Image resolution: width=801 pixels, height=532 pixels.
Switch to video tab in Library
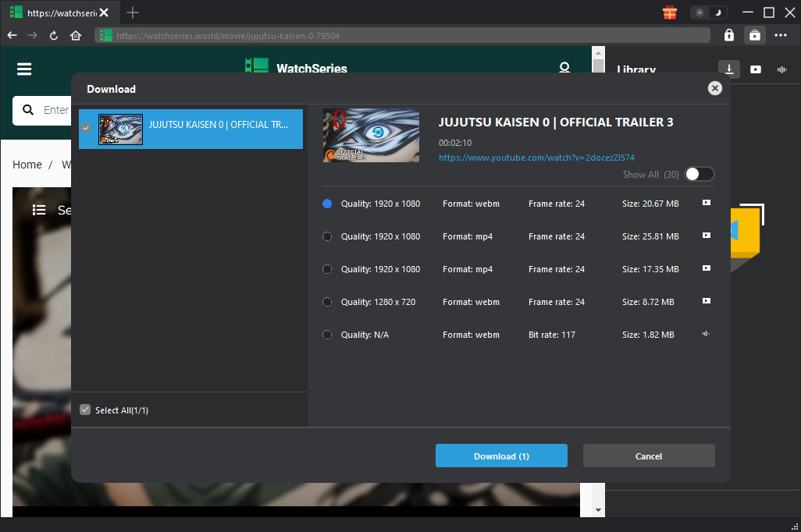click(756, 69)
